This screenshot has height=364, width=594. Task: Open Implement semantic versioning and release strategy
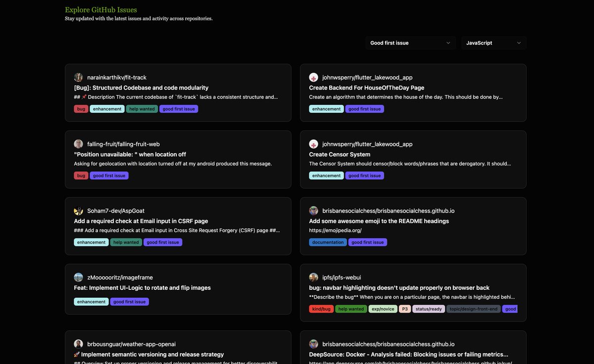pos(149,355)
